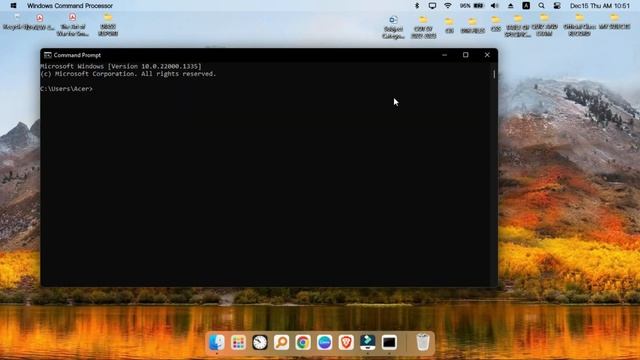Click the date and time in menu bar
This screenshot has height=360, width=640.
click(x=600, y=6)
